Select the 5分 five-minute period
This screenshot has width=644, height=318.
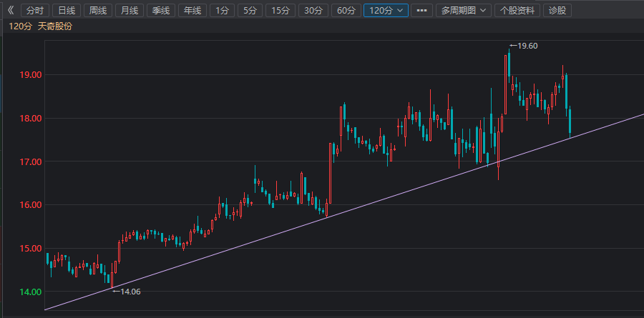[250, 10]
